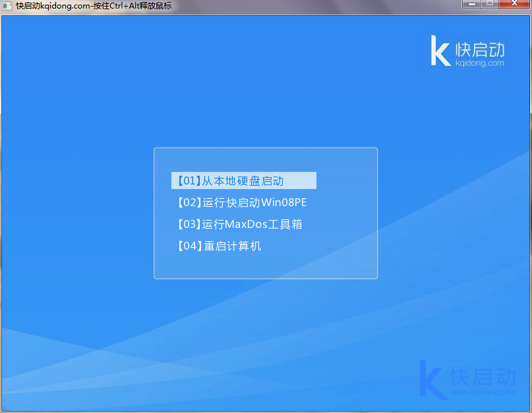532x413 pixels.
Task: Select 【01】从本地硬盘启动 boot option
Action: (x=244, y=180)
